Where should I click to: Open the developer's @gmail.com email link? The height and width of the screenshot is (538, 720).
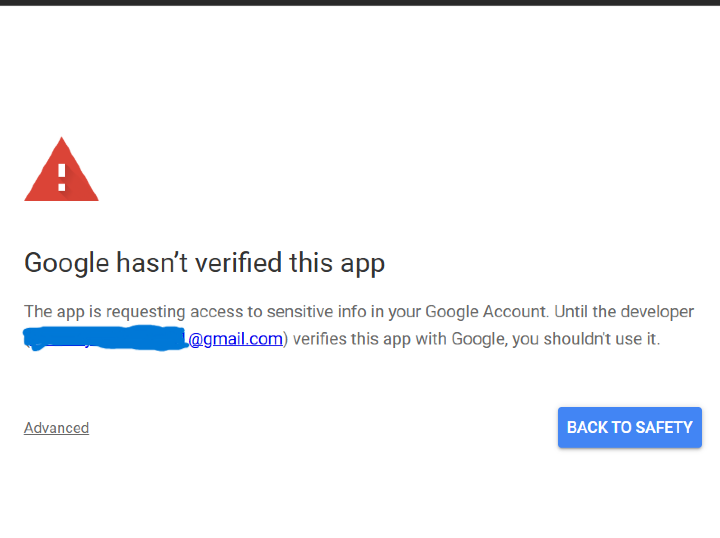click(235, 339)
